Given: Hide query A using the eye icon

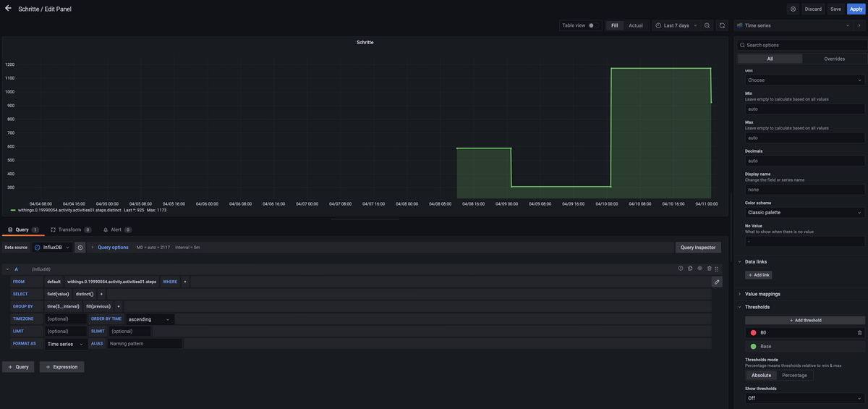Looking at the screenshot, I should (x=699, y=269).
